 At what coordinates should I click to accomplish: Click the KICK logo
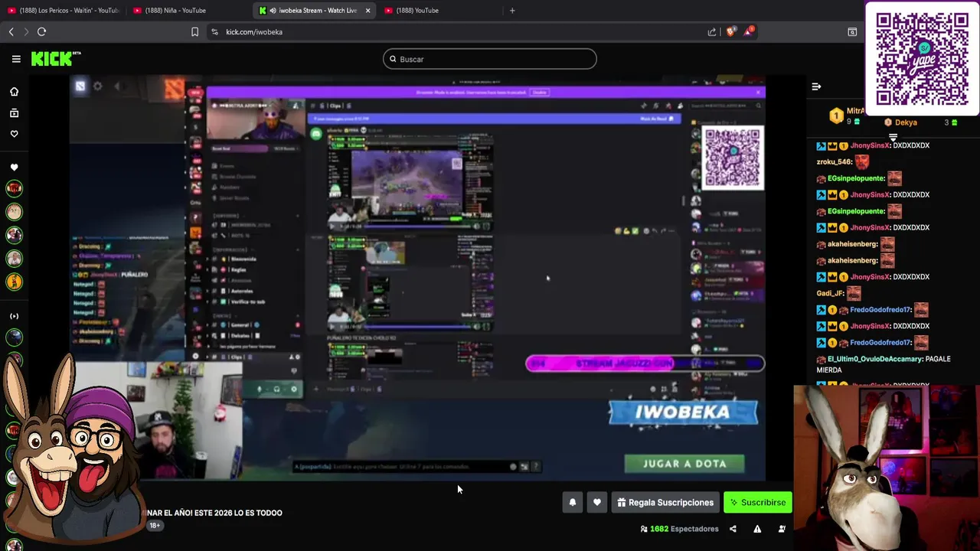pyautogui.click(x=55, y=59)
